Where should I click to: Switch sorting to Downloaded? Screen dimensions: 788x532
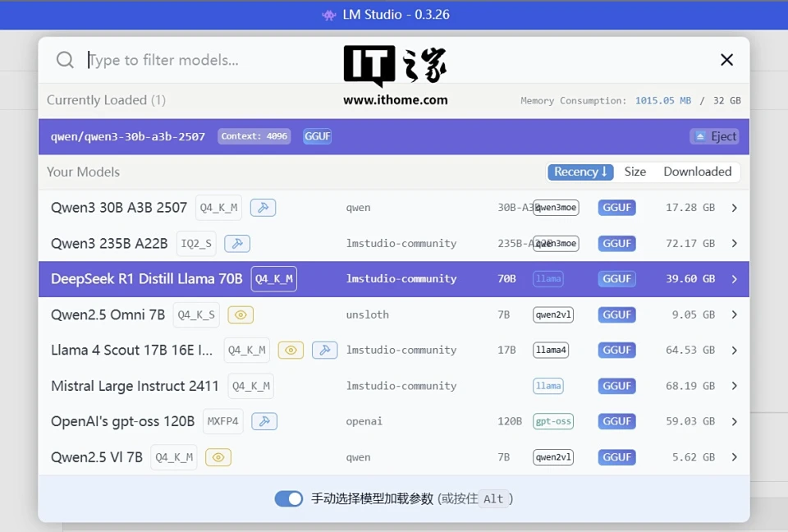click(x=697, y=172)
